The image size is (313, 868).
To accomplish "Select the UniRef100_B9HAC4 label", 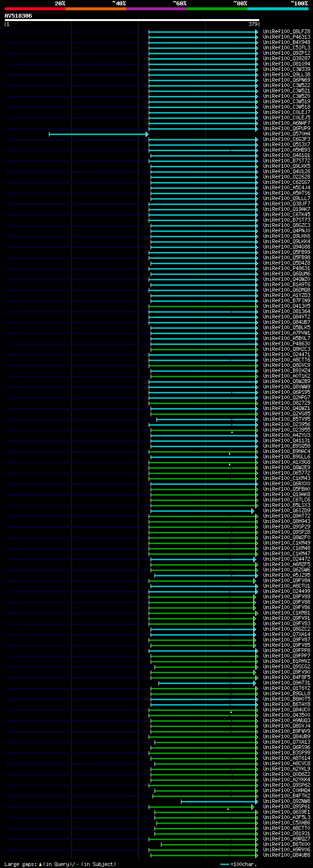I will [287, 451].
